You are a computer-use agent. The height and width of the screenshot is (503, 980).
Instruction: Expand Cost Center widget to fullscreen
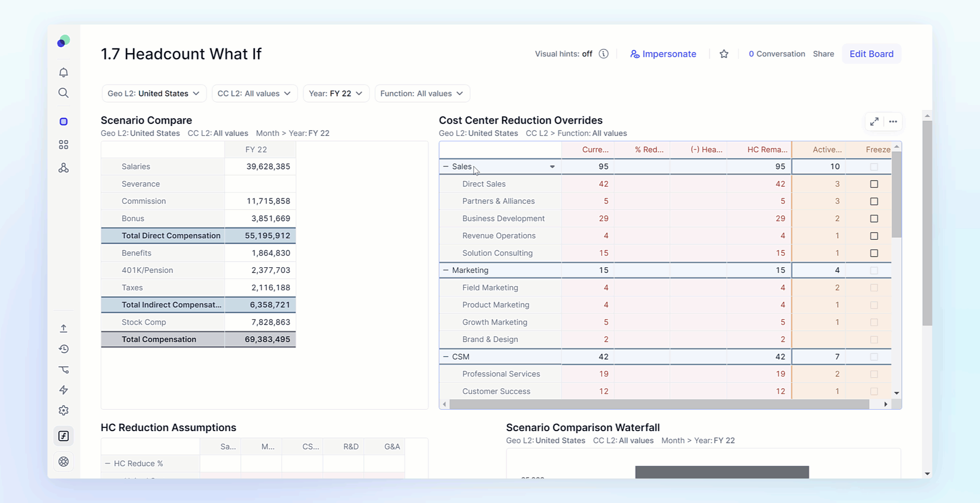(x=874, y=121)
